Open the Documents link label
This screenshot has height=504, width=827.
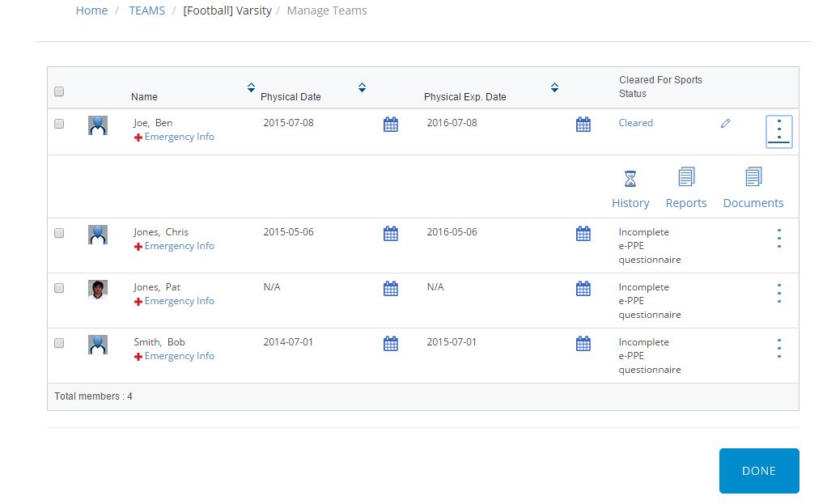click(753, 203)
